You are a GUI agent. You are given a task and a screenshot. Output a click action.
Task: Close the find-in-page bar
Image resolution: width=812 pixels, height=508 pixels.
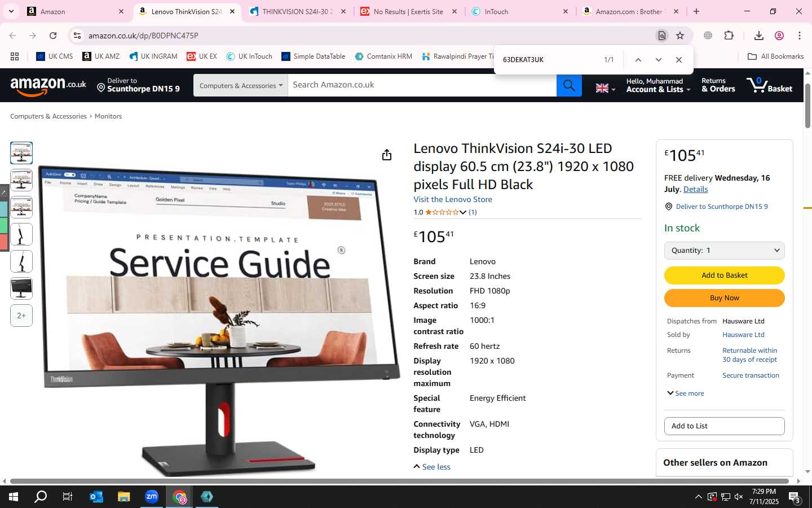click(x=678, y=60)
